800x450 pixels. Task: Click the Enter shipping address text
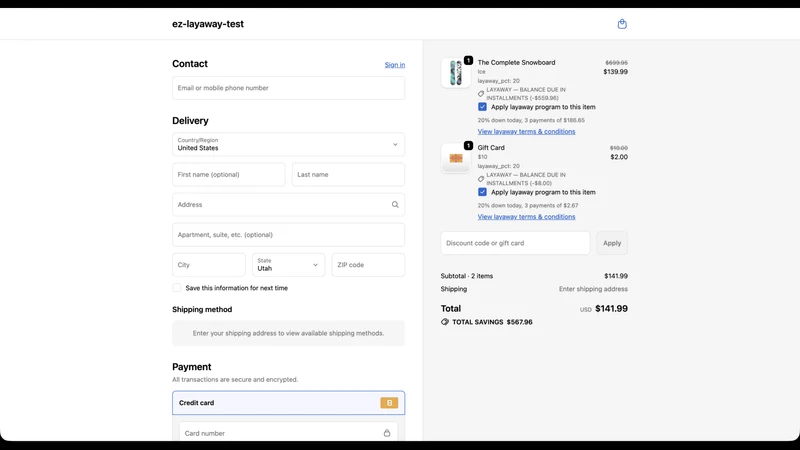pyautogui.click(x=593, y=289)
